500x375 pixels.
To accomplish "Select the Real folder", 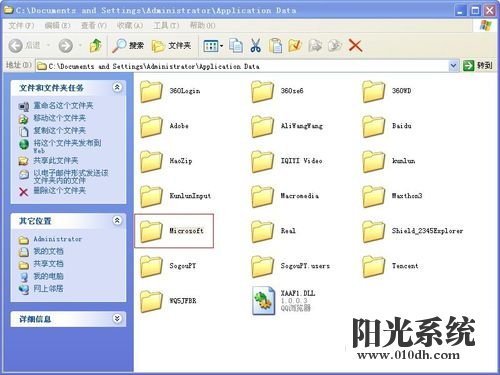I will click(273, 231).
